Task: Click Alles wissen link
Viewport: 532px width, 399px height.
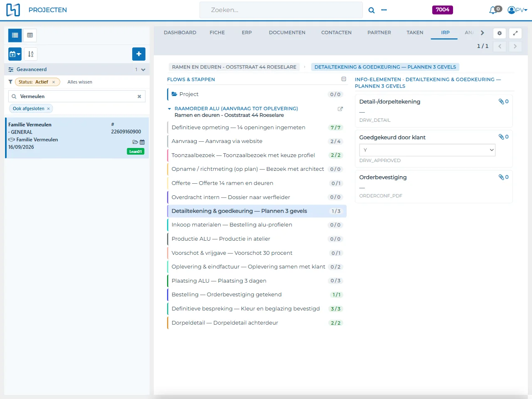Action: pyautogui.click(x=80, y=82)
